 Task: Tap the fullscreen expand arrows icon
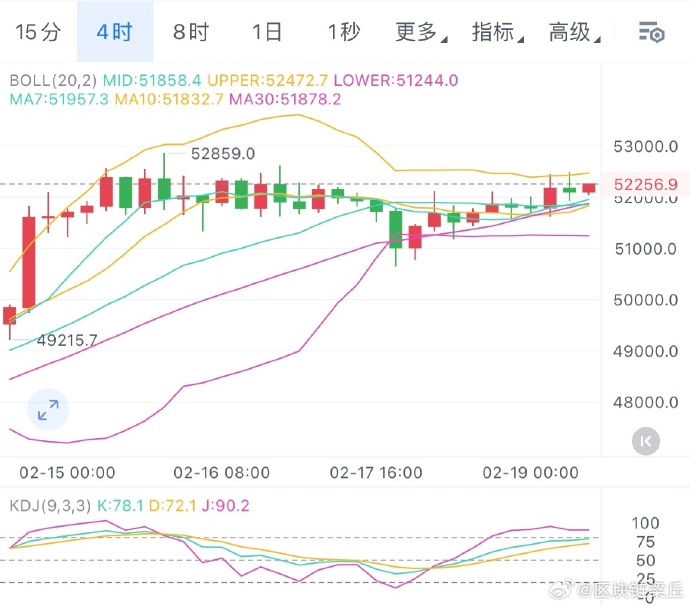point(48,409)
